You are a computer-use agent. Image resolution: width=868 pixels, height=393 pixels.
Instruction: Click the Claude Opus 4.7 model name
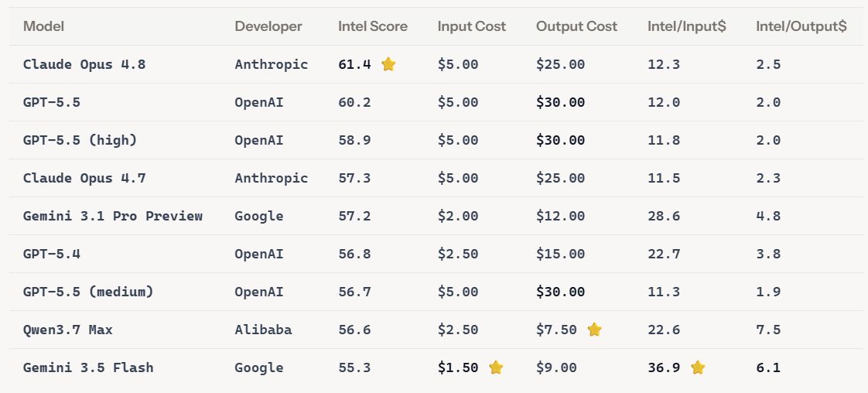coord(84,178)
